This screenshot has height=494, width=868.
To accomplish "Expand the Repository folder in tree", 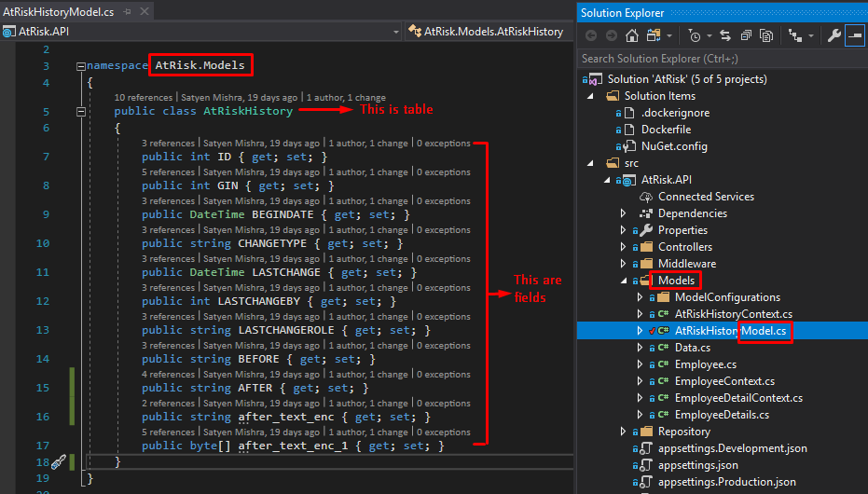I will coord(625,432).
